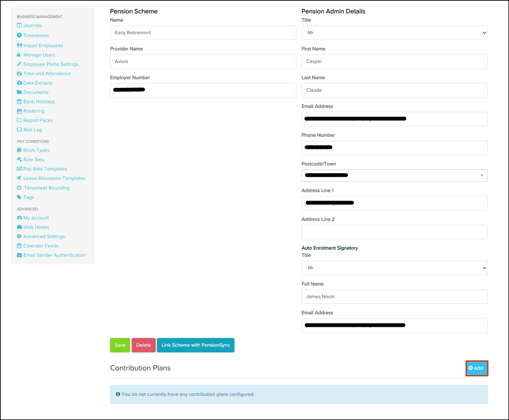Click the Leave Allowance Templates plane icon
The height and width of the screenshot is (420, 509).
(x=19, y=178)
